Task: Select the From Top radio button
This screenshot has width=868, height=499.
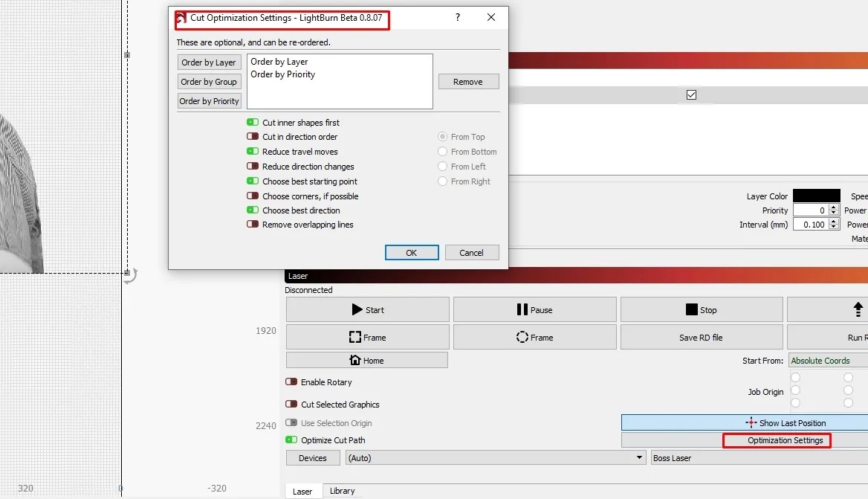Action: pyautogui.click(x=442, y=136)
